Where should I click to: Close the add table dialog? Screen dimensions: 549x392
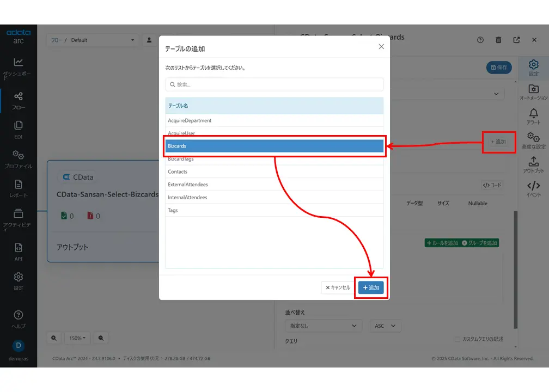pos(381,47)
